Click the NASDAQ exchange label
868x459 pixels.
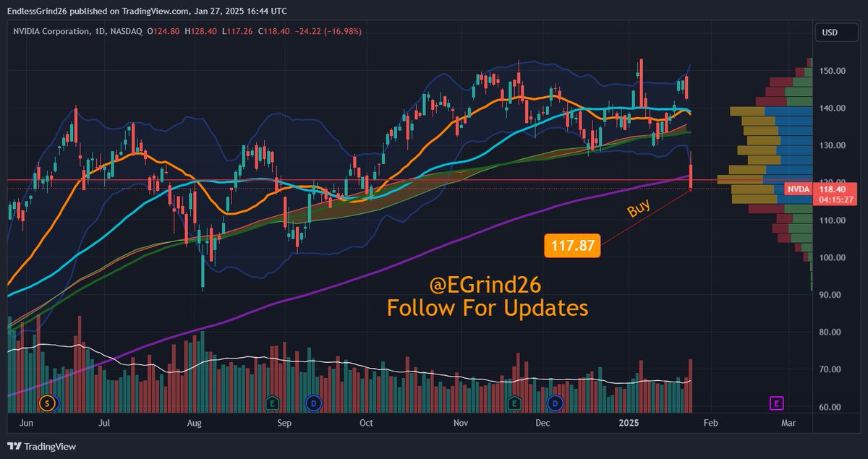125,32
